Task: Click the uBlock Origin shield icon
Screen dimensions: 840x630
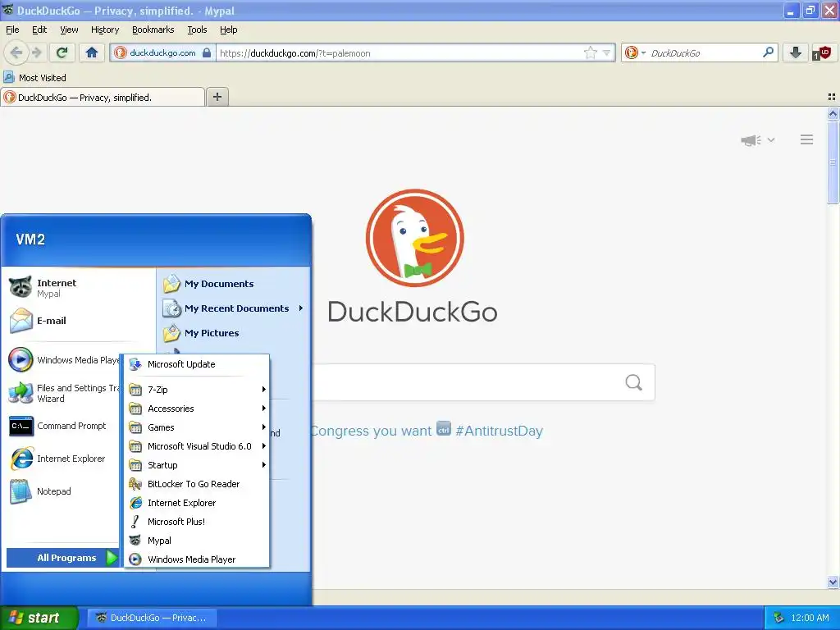Action: (822, 52)
